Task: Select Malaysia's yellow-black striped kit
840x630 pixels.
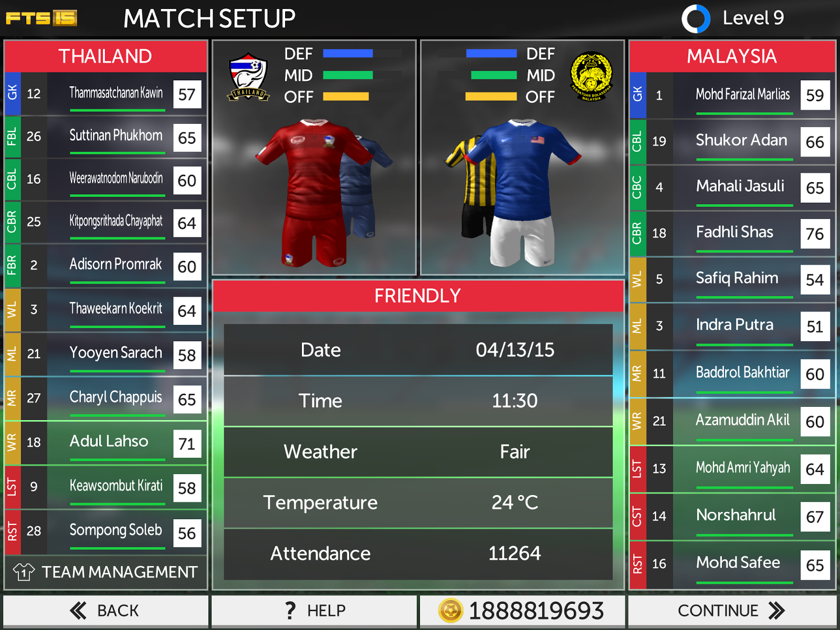Action: (471, 186)
